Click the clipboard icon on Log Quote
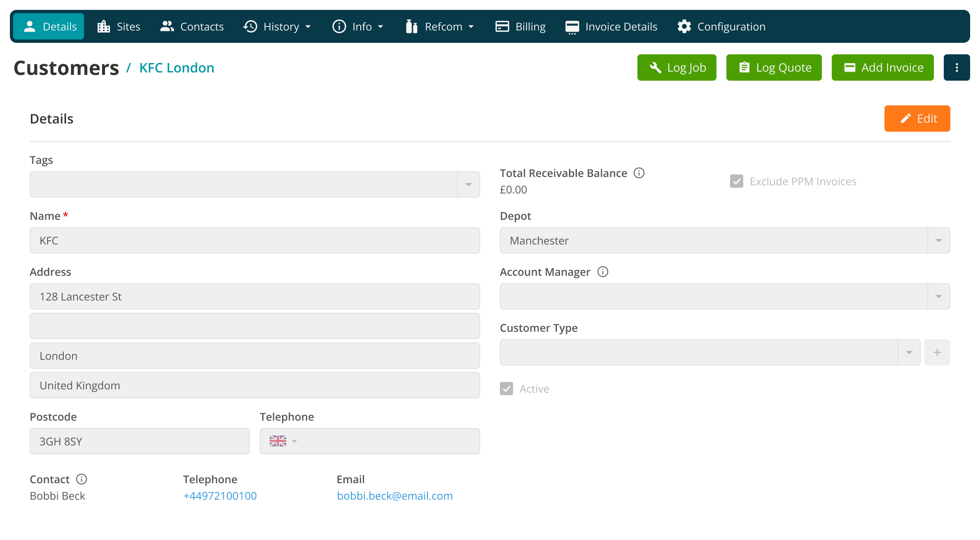Image resolution: width=980 pixels, height=540 pixels. [x=744, y=67]
